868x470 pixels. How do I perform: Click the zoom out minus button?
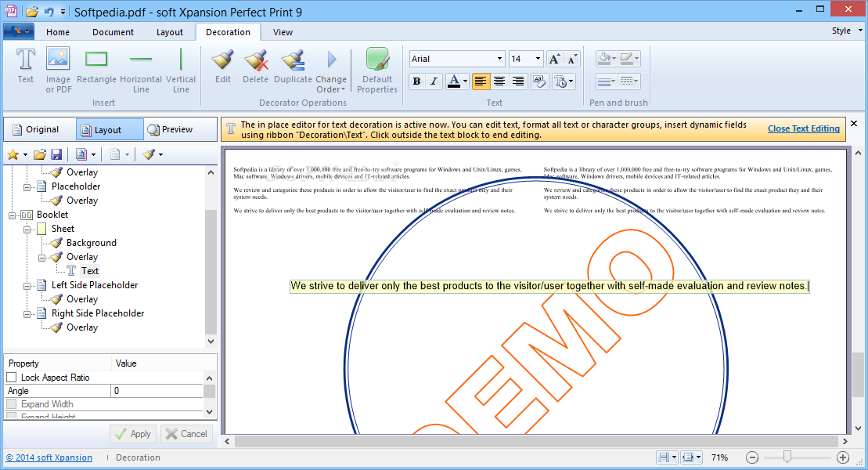[x=751, y=457]
